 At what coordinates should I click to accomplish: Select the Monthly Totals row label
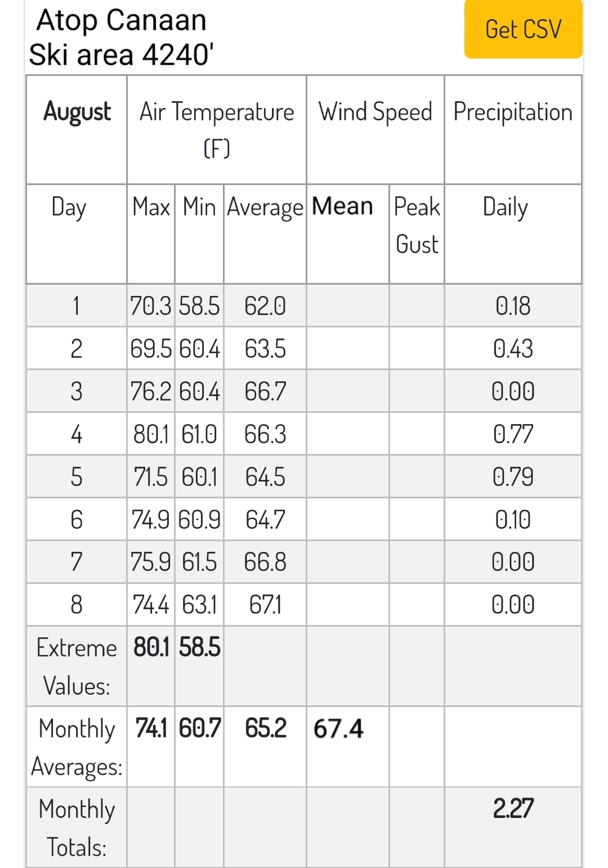77,827
